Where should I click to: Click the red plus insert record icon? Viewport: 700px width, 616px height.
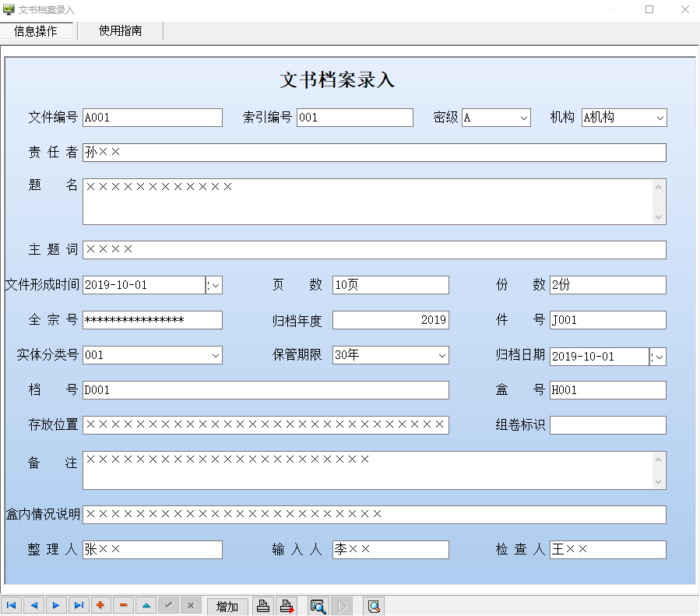101,605
